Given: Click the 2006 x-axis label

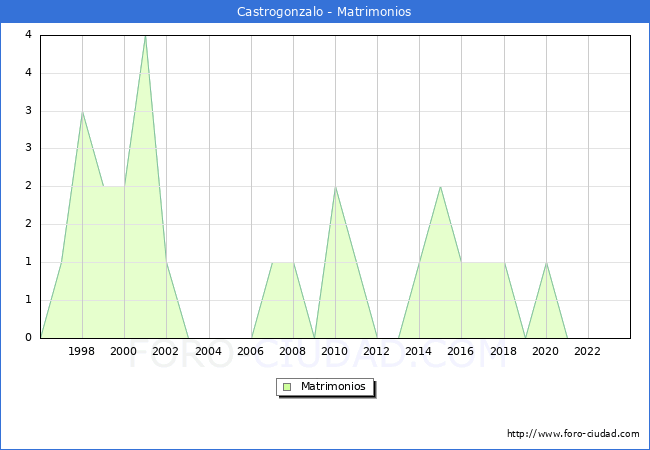Looking at the screenshot, I should tap(250, 351).
